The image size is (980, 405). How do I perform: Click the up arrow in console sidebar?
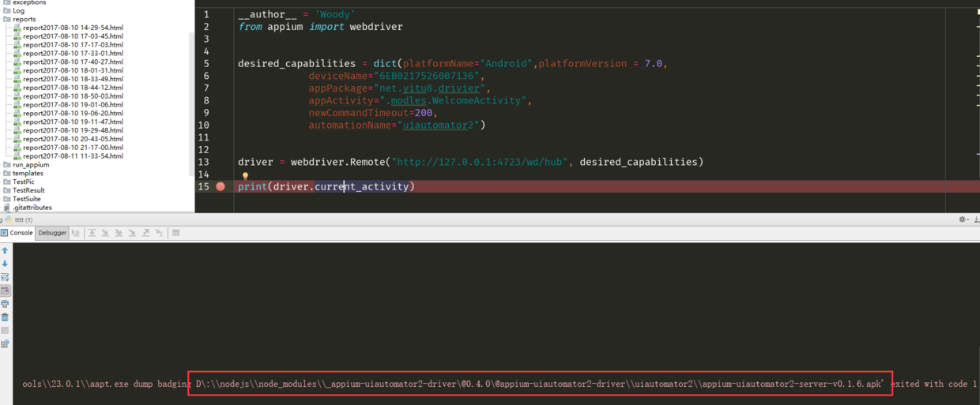5,251
